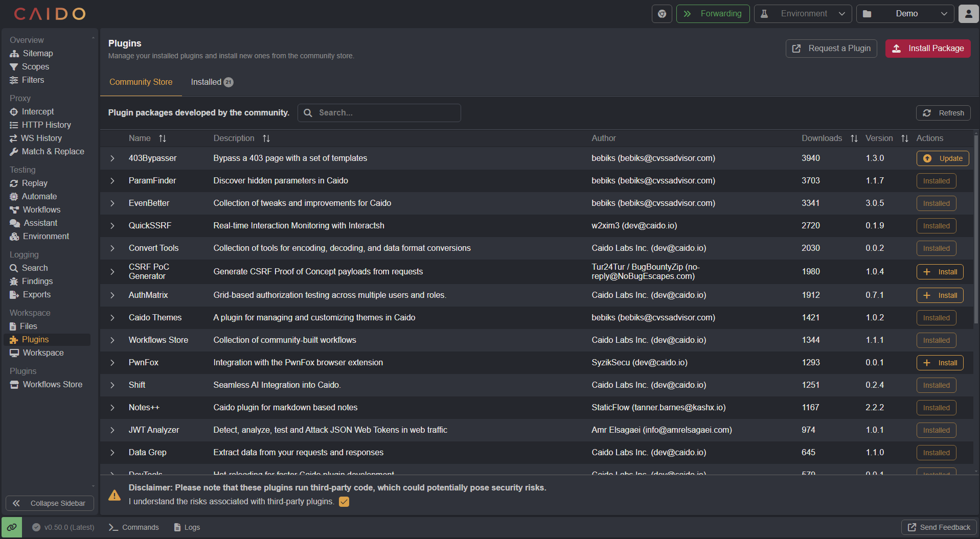The height and width of the screenshot is (539, 980).
Task: Select the Intercept proxy icon
Action: click(x=14, y=111)
